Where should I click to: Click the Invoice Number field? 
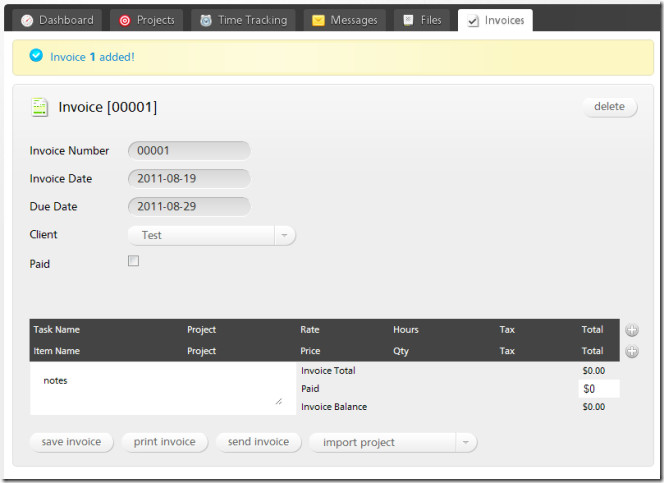[x=189, y=151]
